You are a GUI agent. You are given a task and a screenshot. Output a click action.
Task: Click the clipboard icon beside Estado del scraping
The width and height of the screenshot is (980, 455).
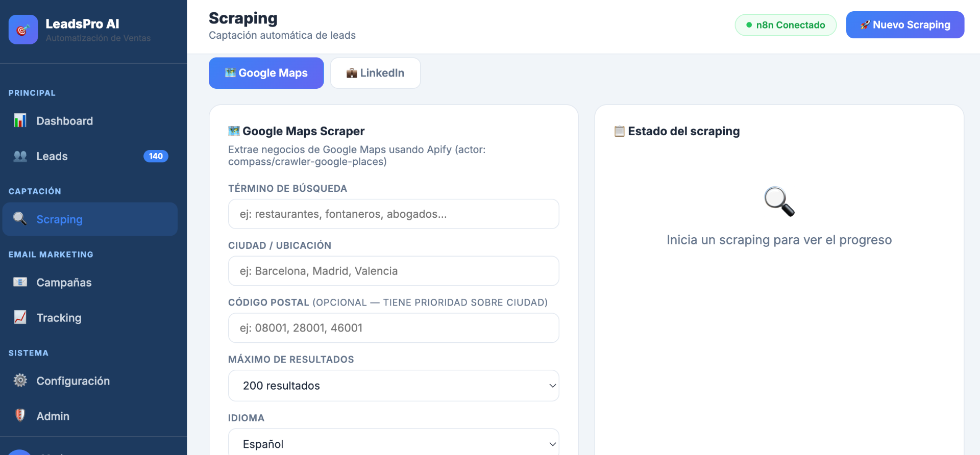[x=619, y=131]
